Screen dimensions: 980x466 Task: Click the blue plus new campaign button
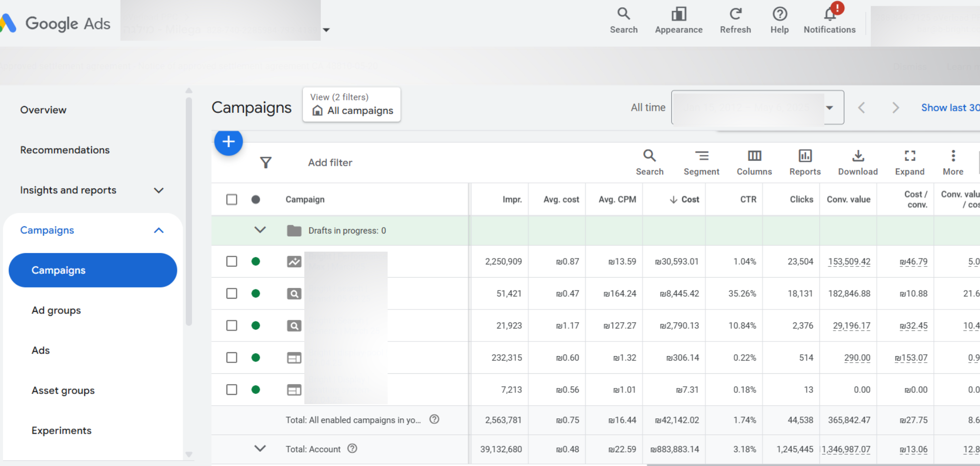(228, 142)
